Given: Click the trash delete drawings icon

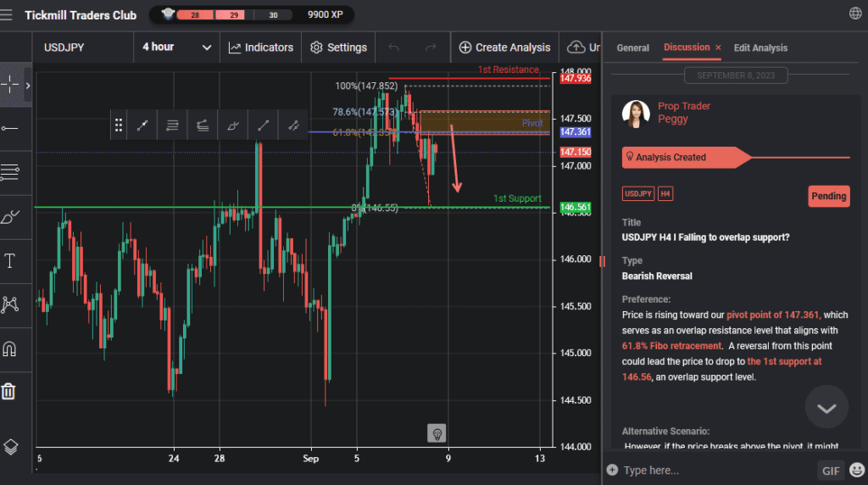Looking at the screenshot, I should point(8,392).
